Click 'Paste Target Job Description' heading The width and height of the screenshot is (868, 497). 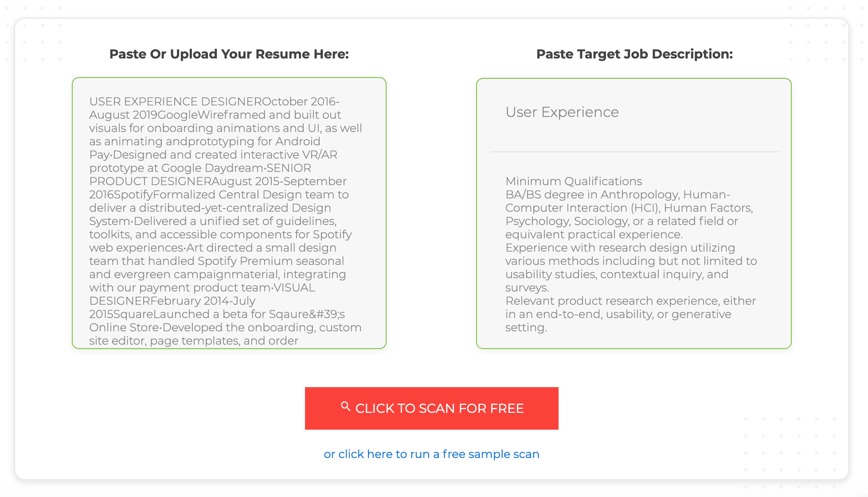pos(634,54)
